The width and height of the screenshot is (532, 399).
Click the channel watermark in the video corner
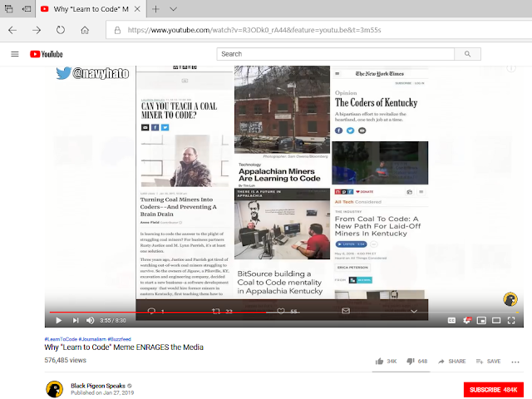[x=510, y=299]
